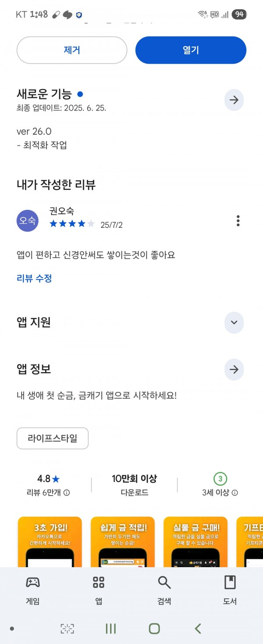The height and width of the screenshot is (644, 263).
Task: Tap the Android back navigation button
Action: (198, 629)
